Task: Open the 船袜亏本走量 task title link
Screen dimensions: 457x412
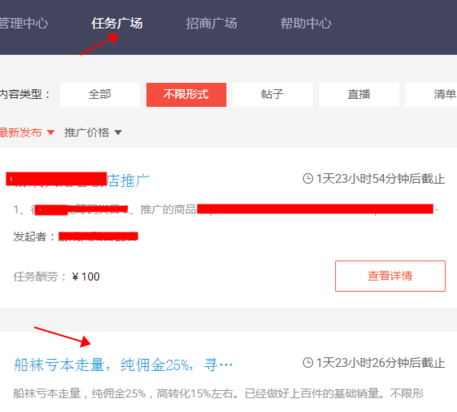Action: click(123, 365)
